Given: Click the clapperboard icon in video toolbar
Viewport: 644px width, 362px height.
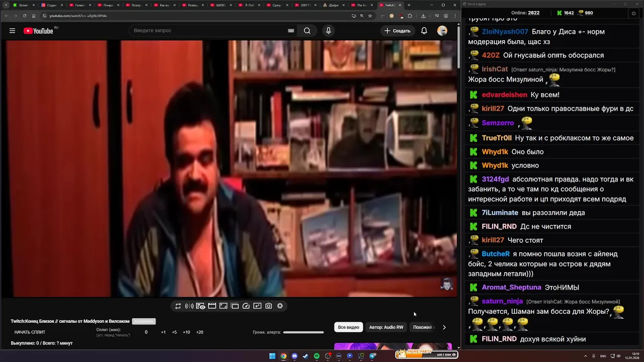Looking at the screenshot, I should [212, 306].
